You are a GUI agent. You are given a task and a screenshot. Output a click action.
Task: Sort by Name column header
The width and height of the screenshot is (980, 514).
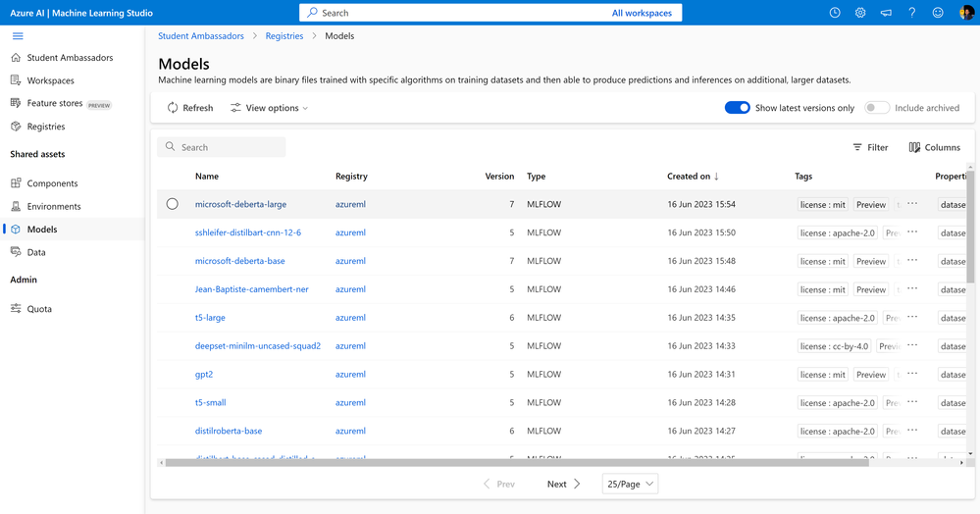pos(207,177)
